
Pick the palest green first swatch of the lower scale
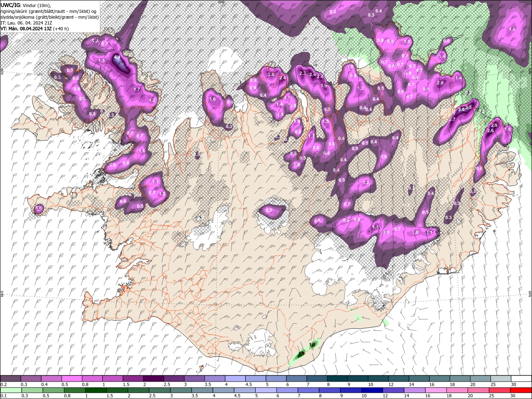click(x=11, y=390)
